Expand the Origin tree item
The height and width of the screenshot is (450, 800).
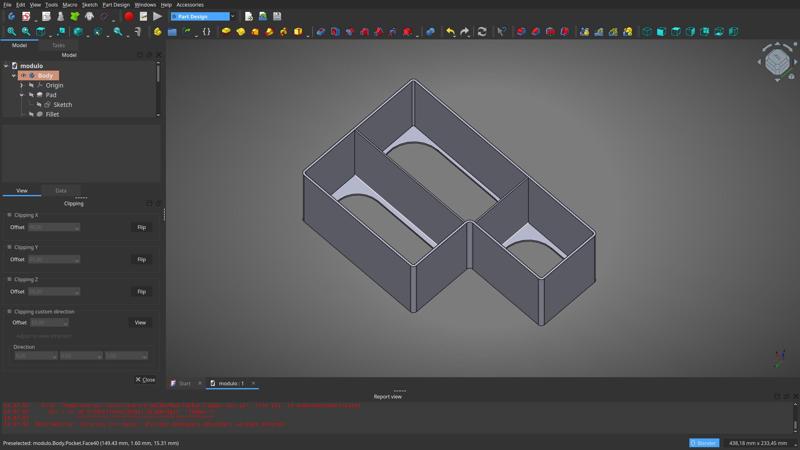(22, 85)
